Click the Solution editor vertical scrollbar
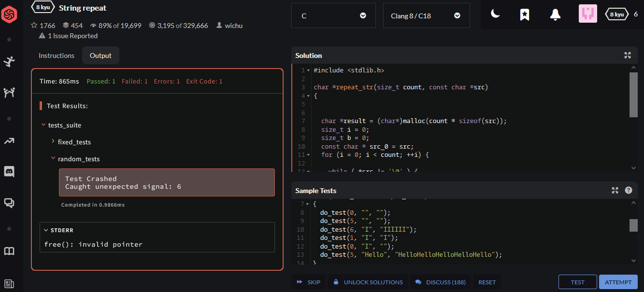Viewport: 644px width, 292px height. [x=634, y=95]
